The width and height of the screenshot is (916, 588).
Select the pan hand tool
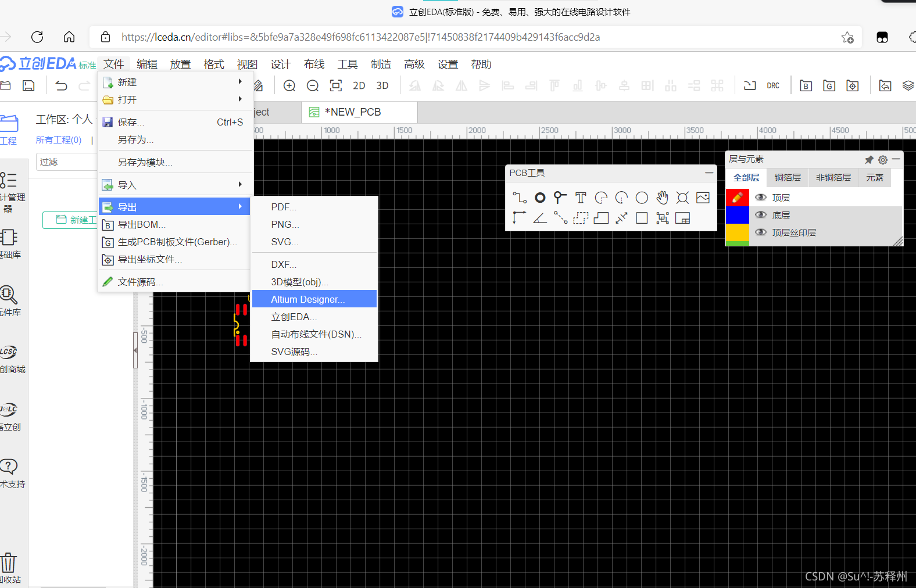point(662,198)
